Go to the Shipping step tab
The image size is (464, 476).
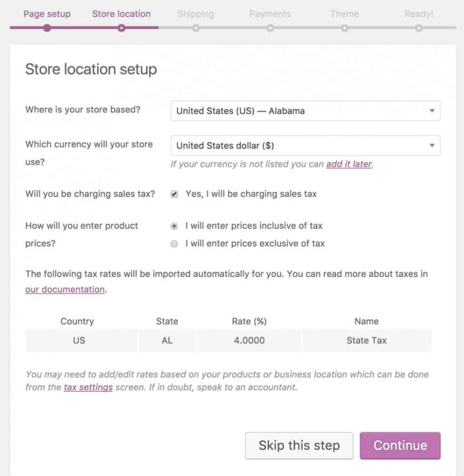pos(196,14)
